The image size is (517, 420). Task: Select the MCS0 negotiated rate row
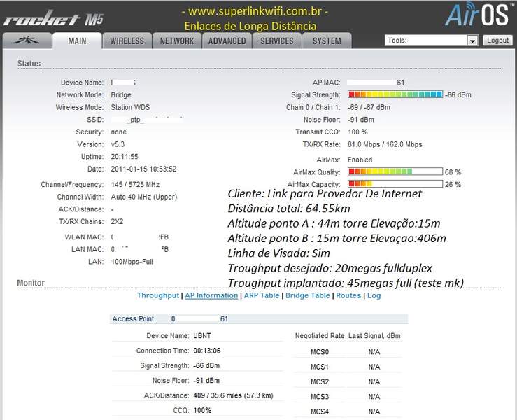[348, 351]
